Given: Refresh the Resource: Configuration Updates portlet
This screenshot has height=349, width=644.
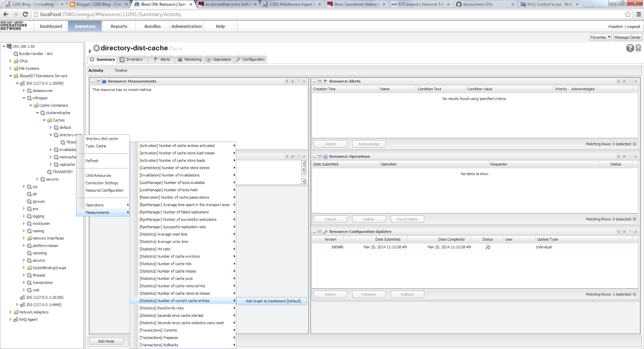Looking at the screenshot, I should tap(619, 232).
